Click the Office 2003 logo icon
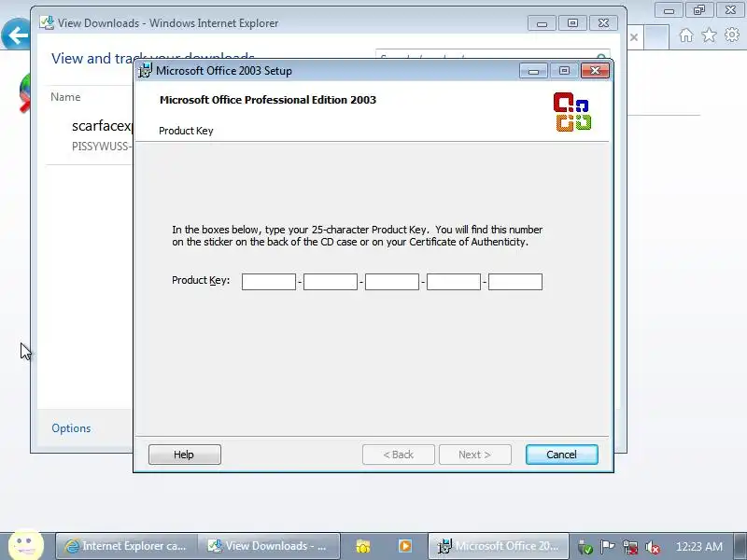The width and height of the screenshot is (747, 560). (572, 112)
